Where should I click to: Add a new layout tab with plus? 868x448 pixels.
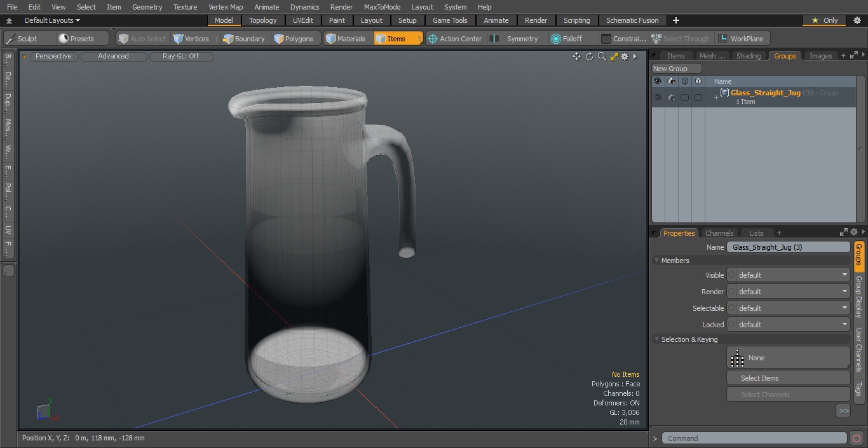pyautogui.click(x=675, y=20)
